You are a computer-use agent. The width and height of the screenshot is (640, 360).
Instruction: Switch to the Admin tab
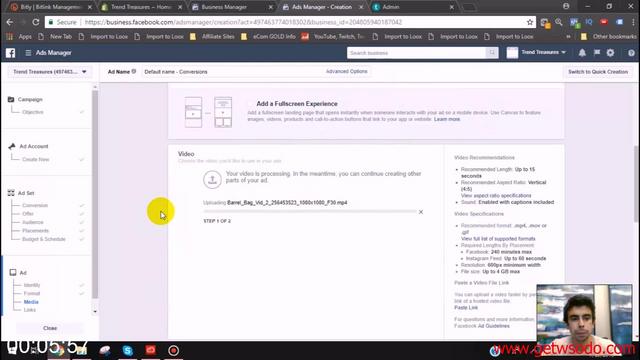point(413,7)
